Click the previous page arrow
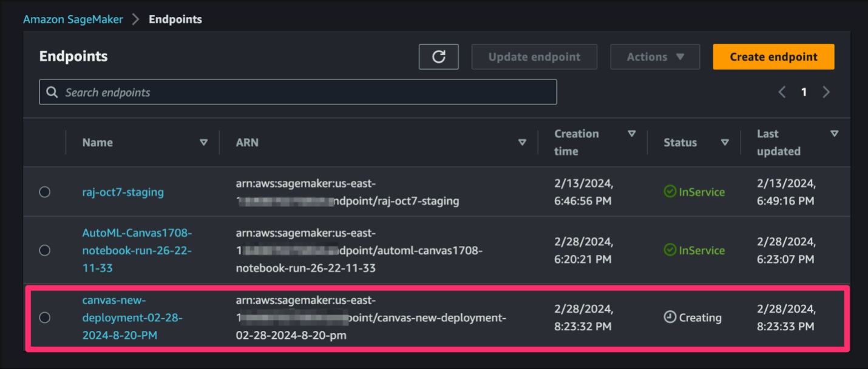 (x=782, y=92)
